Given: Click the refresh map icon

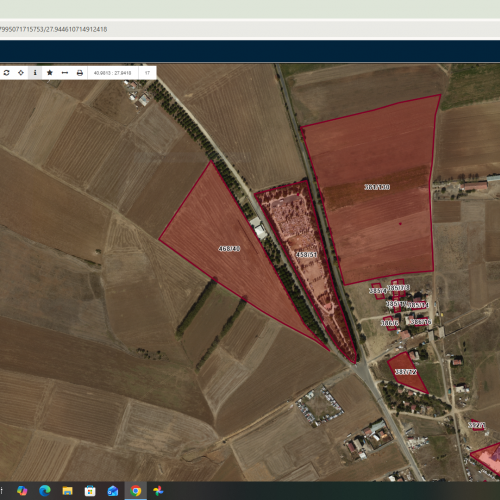Looking at the screenshot, I should pyautogui.click(x=6, y=73).
